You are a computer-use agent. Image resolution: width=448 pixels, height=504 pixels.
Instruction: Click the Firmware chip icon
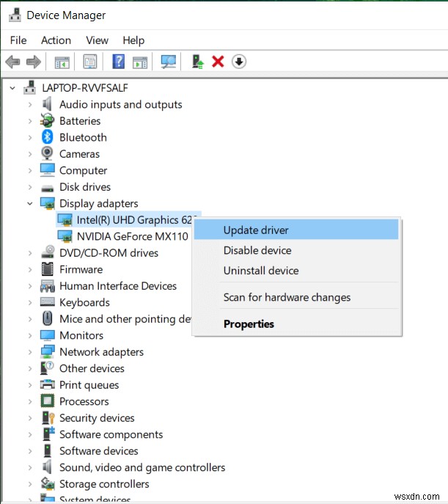pos(47,269)
